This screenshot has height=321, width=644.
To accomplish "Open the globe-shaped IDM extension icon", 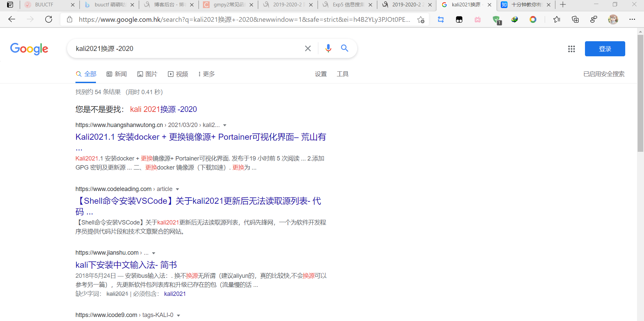I will (x=515, y=19).
